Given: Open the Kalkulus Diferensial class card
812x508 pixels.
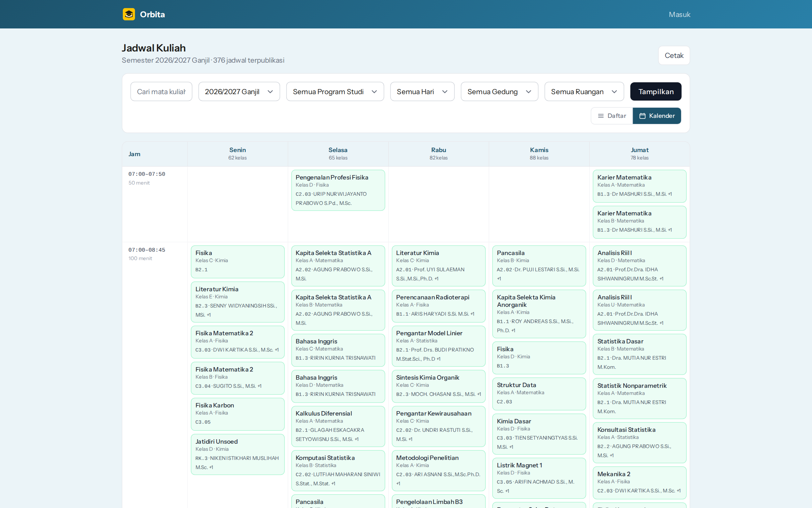Looking at the screenshot, I should 338,426.
